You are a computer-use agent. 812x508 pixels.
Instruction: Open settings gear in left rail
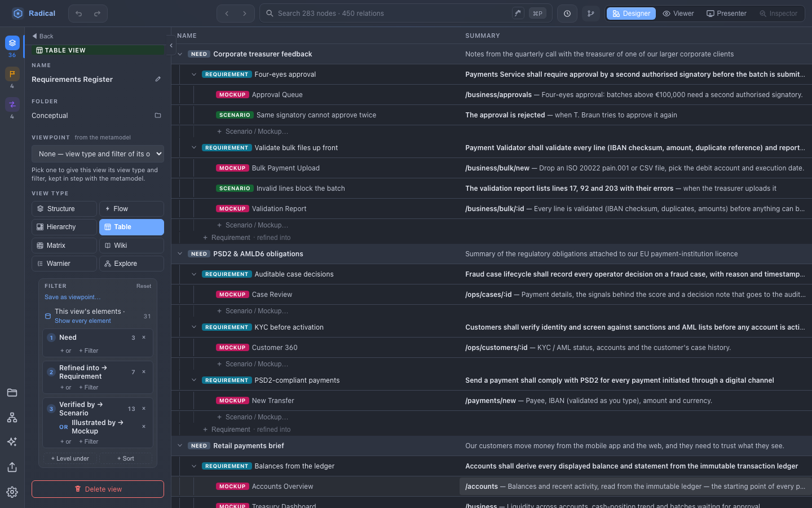pos(12,492)
